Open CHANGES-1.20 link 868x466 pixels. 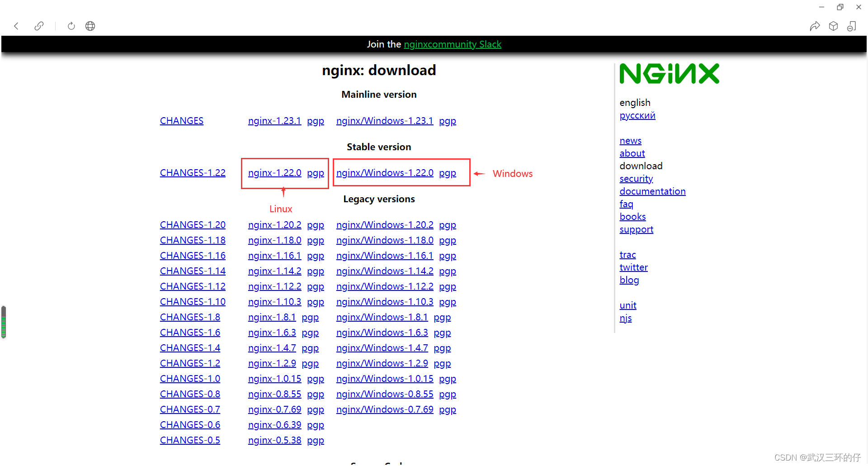[x=193, y=225]
